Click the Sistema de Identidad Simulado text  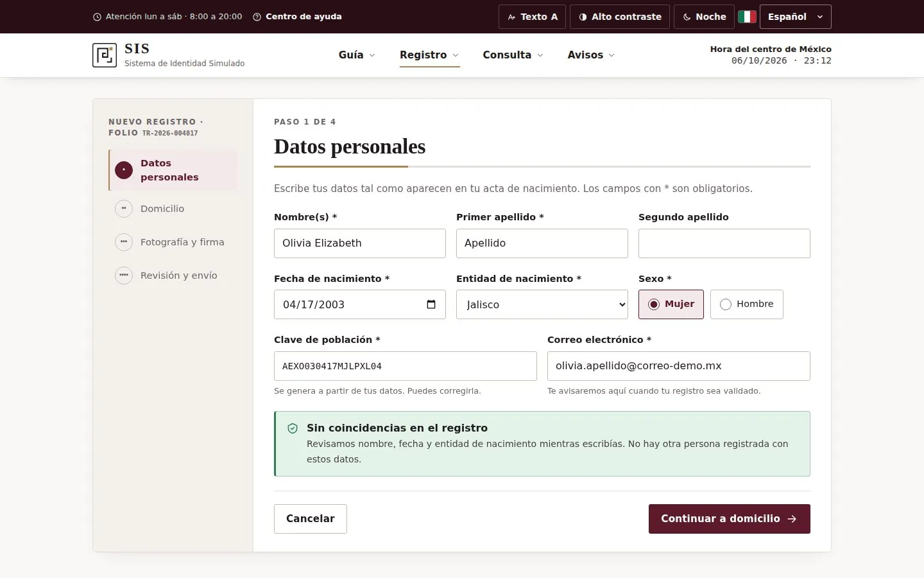point(185,64)
